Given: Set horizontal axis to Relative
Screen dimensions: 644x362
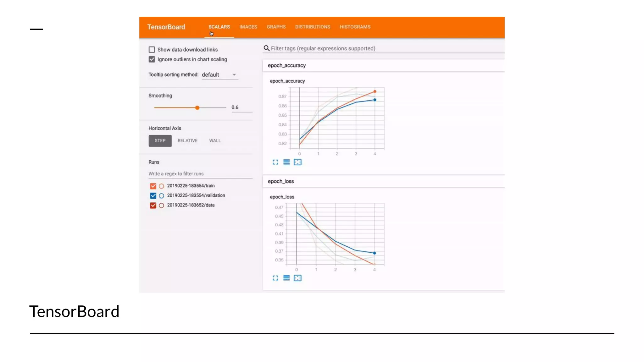Looking at the screenshot, I should click(x=187, y=141).
